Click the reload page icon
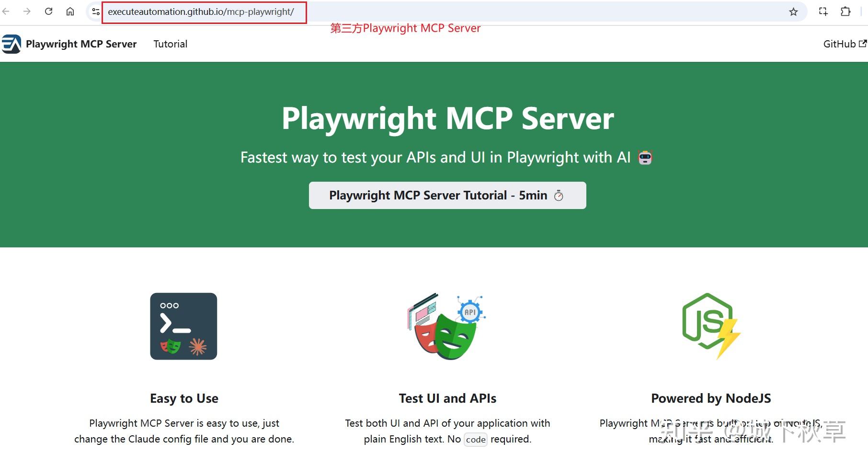The width and height of the screenshot is (868, 466). [x=48, y=12]
